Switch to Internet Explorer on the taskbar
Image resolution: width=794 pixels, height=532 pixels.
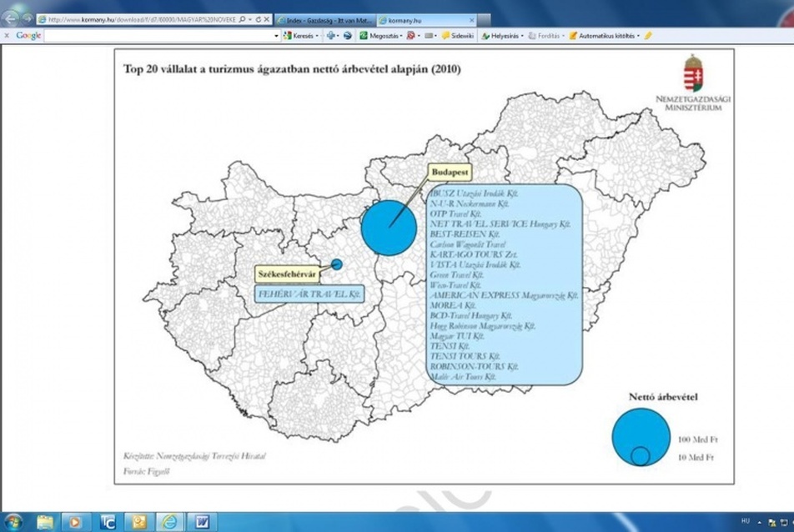170,522
